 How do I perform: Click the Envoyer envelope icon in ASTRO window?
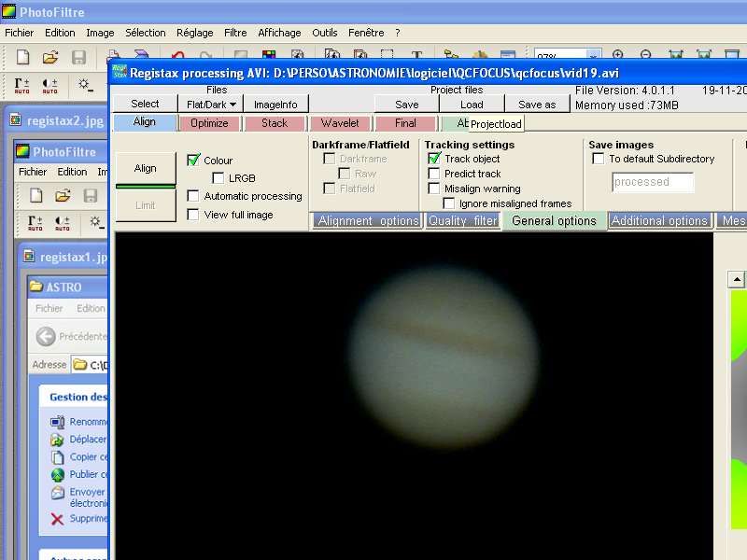(58, 493)
